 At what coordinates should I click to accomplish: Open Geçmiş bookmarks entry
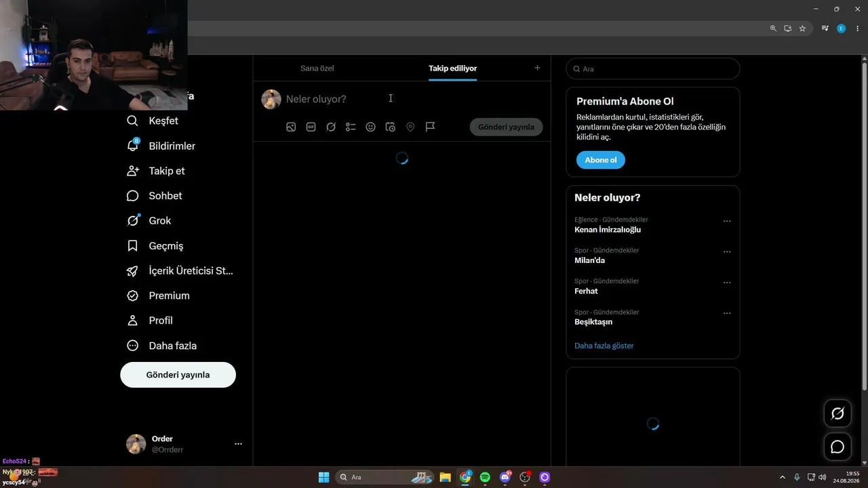pos(155,246)
